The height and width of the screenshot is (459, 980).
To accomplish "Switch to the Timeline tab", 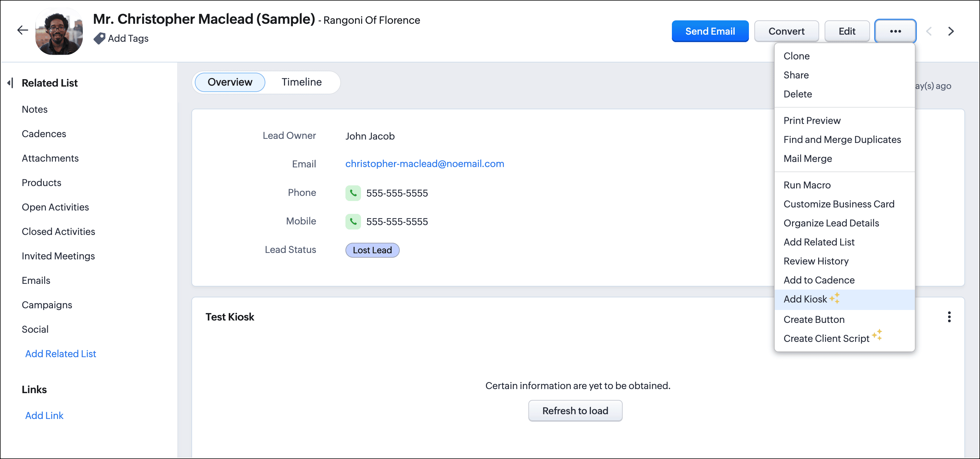I will point(301,82).
